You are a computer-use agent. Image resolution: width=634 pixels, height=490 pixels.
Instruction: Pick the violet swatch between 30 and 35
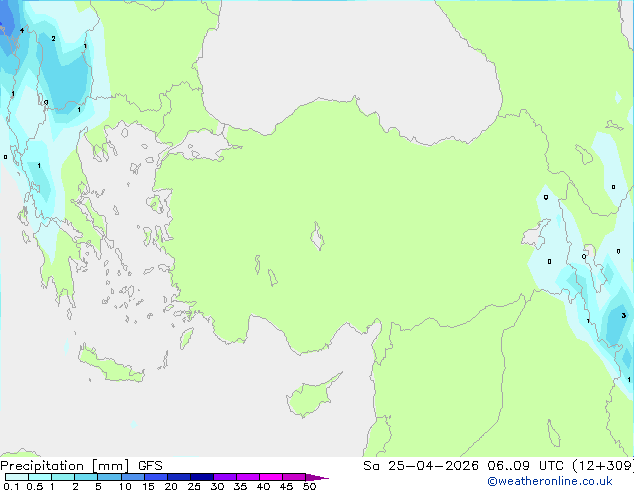click(225, 477)
